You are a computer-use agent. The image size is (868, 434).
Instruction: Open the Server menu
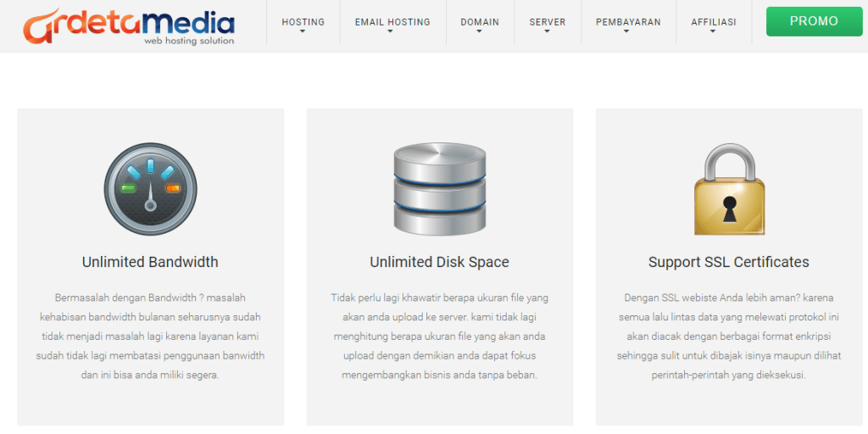(x=548, y=22)
